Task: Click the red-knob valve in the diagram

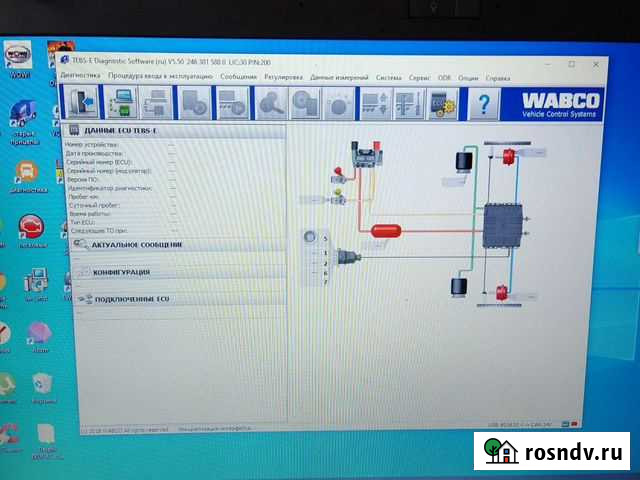Action: (x=339, y=176)
